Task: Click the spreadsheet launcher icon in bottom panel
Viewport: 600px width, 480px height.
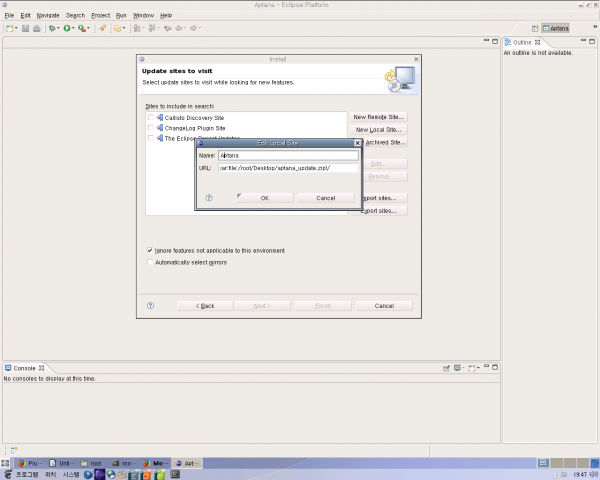Action: [x=160, y=475]
